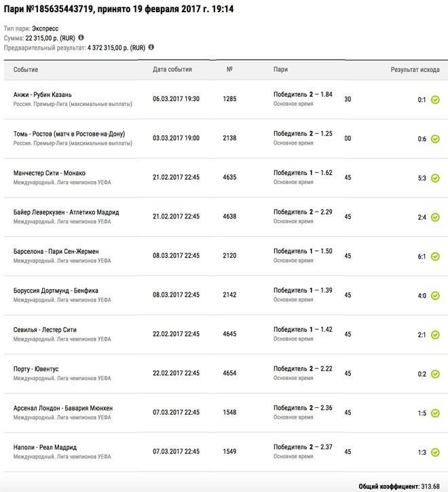Click bet Победитель 1 – 1.42
Screen dimensions: 448x492
[303, 329]
